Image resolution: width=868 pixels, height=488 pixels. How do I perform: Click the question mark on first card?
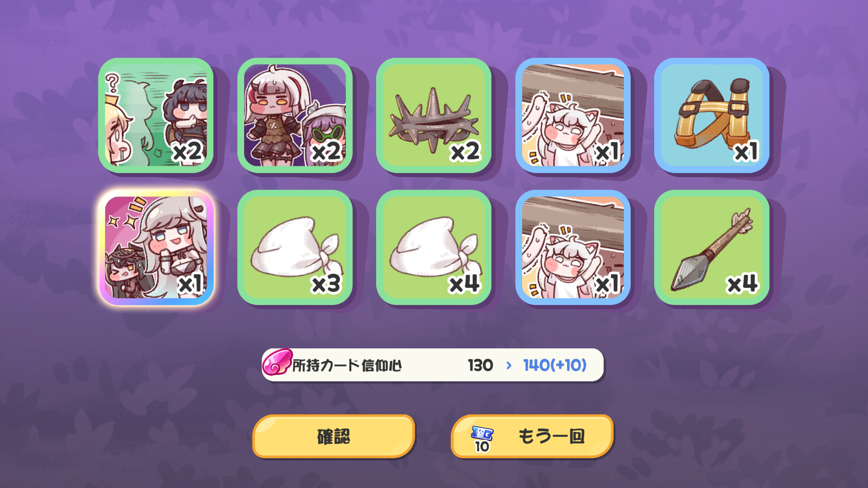(112, 84)
